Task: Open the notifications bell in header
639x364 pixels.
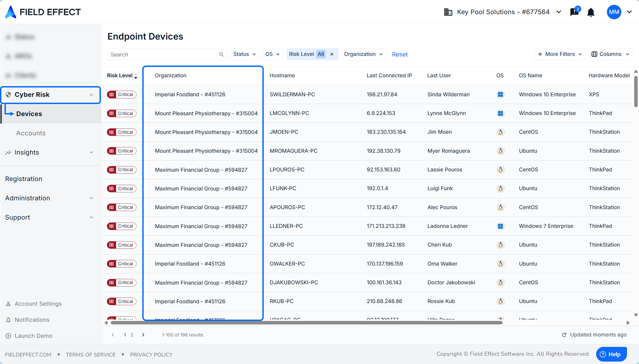Action: pos(591,12)
